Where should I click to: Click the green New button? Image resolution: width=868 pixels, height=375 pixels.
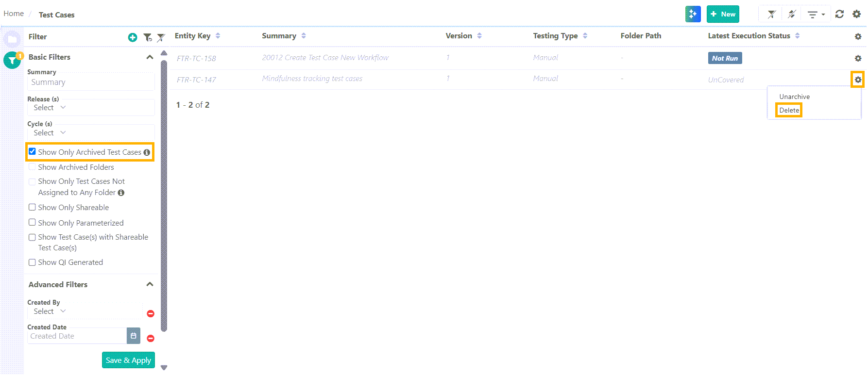tap(723, 14)
